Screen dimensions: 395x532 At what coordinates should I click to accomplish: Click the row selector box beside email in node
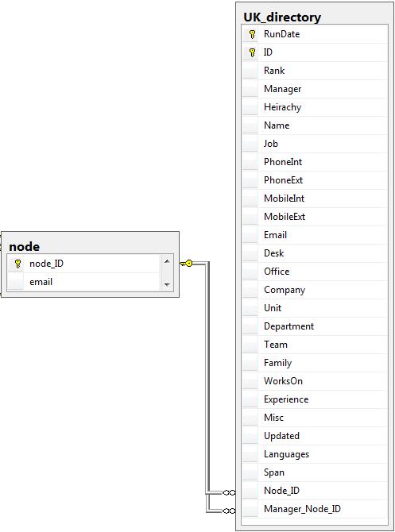16,282
